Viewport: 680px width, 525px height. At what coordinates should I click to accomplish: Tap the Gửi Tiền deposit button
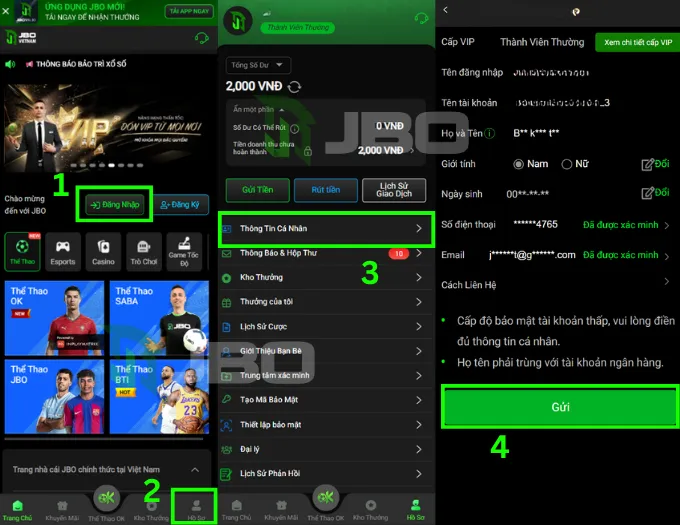point(258,190)
